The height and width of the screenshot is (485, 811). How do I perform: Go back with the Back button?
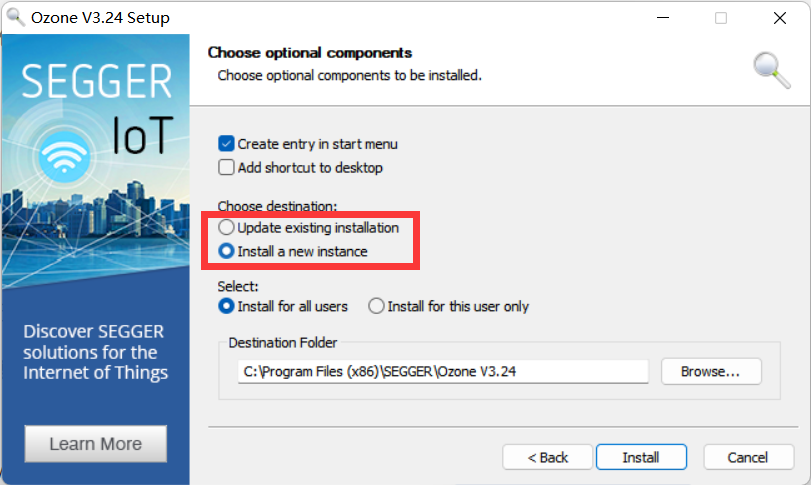(547, 457)
